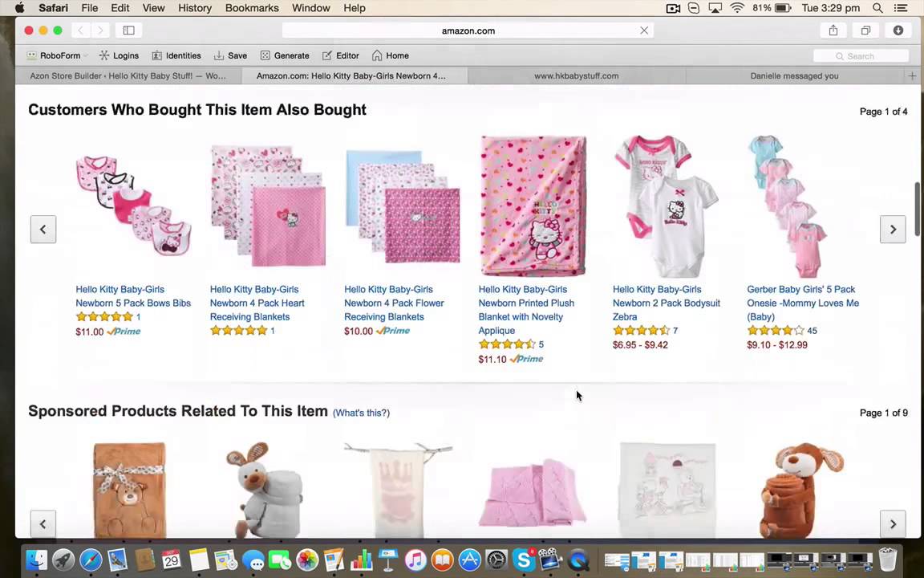
Task: Open Skype from the Dock
Action: point(523,559)
